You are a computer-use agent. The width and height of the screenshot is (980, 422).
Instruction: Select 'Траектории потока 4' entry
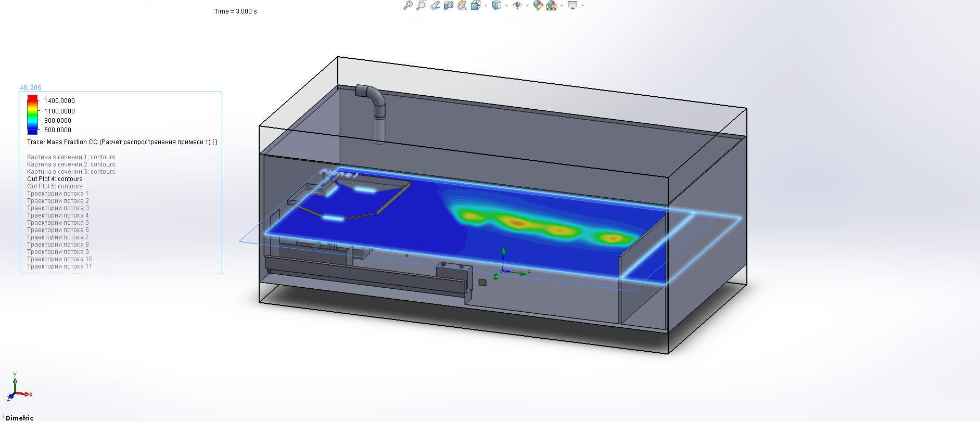(x=58, y=215)
